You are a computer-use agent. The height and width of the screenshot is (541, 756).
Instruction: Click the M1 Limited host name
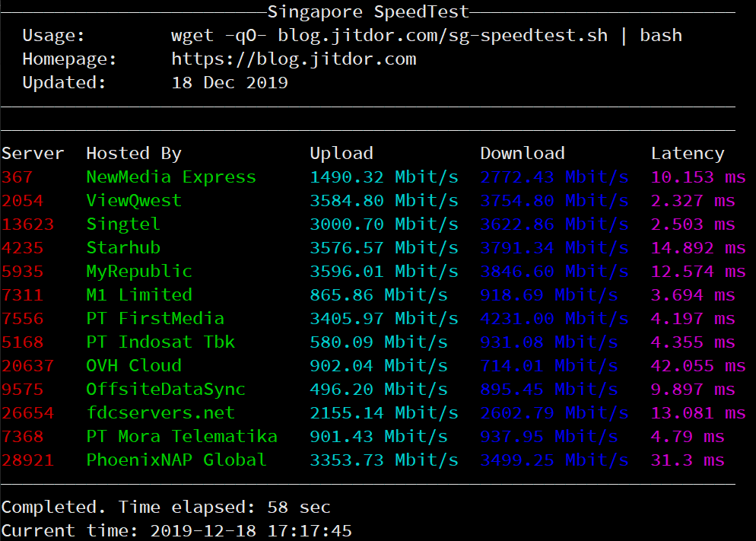tap(139, 295)
